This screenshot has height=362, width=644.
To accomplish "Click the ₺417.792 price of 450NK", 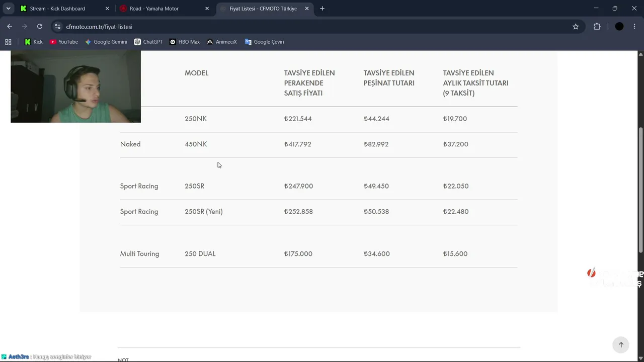I will (x=298, y=144).
